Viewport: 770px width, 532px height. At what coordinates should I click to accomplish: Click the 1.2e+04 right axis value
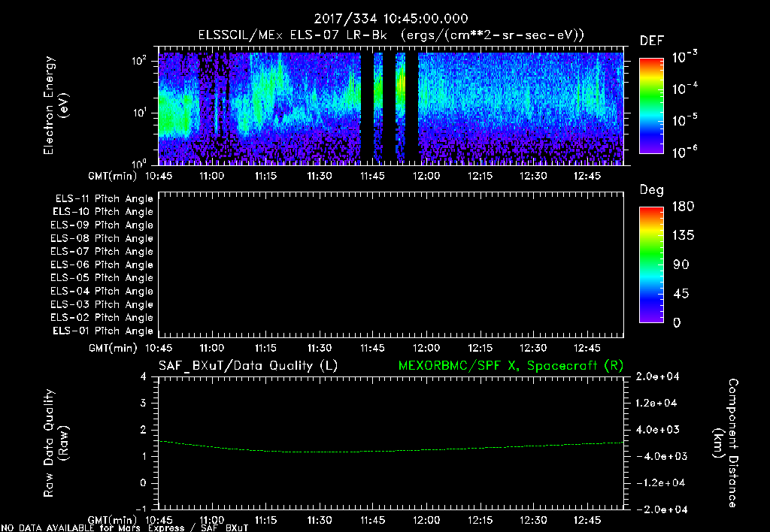click(x=657, y=403)
